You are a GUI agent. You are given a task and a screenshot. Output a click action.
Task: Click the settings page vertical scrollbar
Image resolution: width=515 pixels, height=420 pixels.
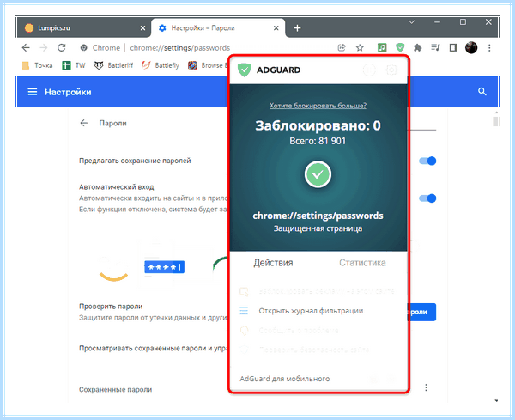coord(496,121)
